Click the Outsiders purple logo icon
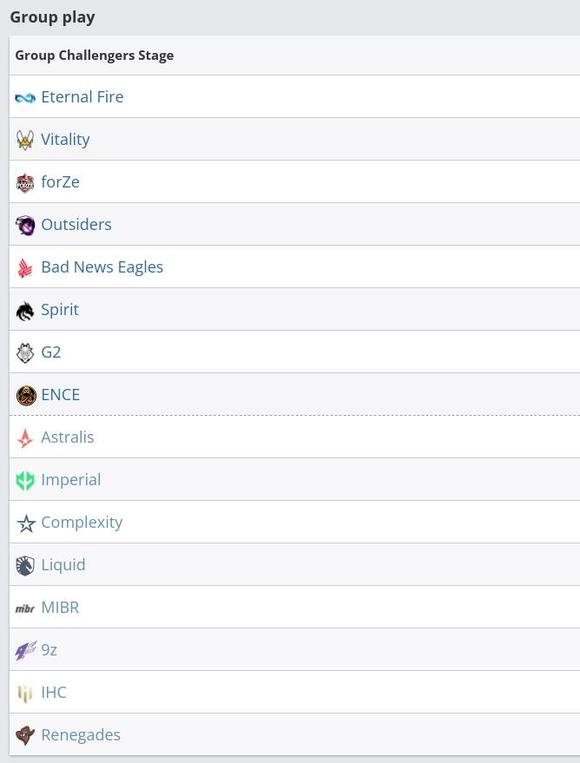The height and width of the screenshot is (763, 580). coord(25,225)
